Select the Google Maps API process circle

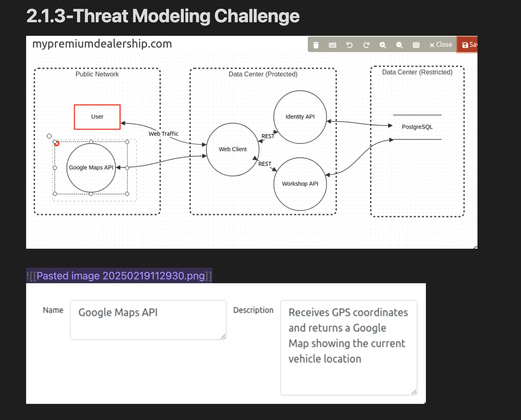91,168
